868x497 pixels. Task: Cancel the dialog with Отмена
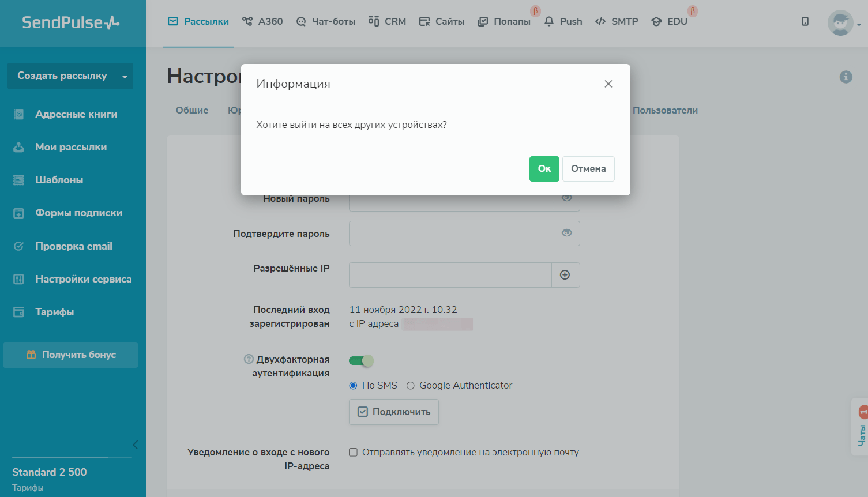588,169
